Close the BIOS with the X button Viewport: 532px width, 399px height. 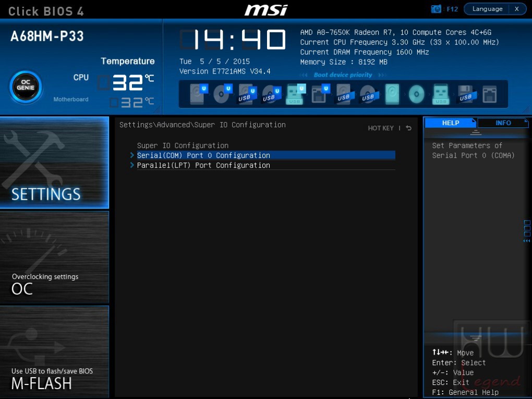[517, 9]
